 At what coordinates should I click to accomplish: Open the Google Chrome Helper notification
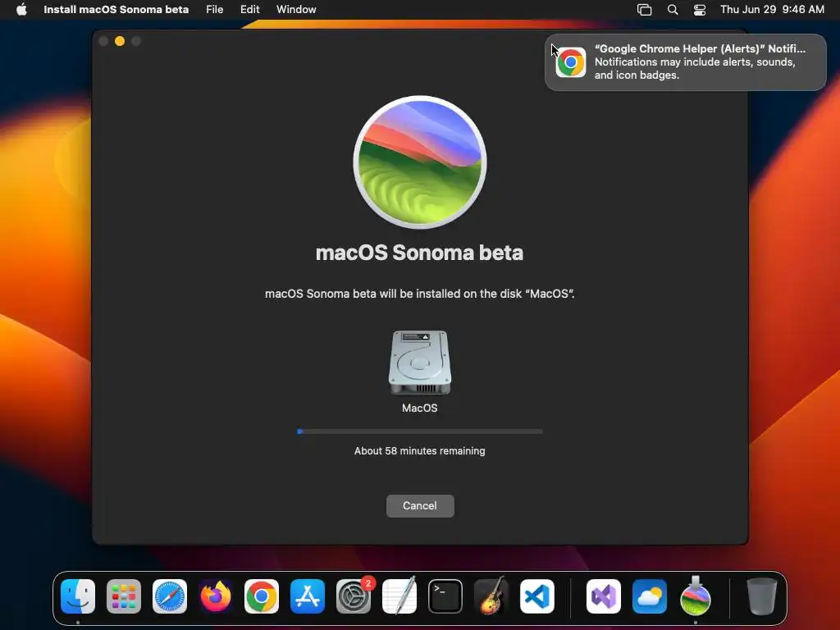tap(685, 62)
